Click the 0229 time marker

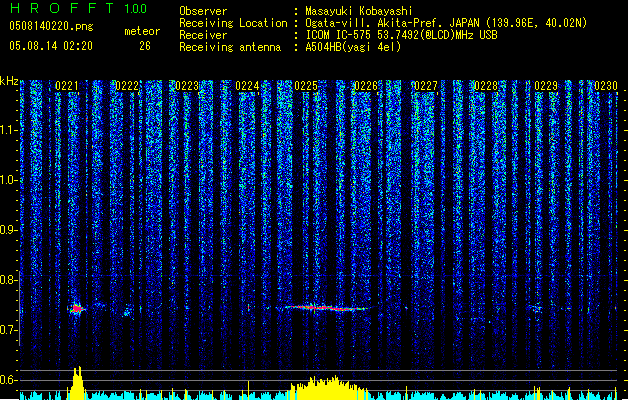coord(546,86)
